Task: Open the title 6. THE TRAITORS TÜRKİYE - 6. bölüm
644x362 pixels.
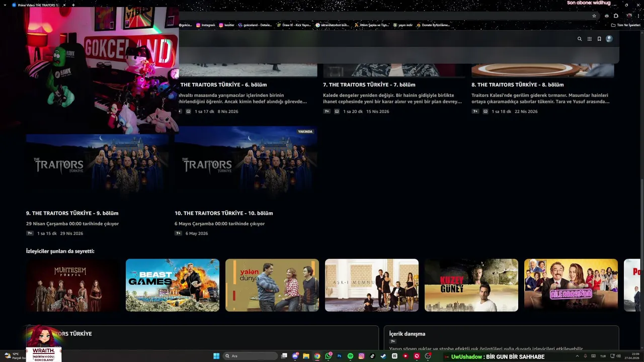Action: tap(223, 84)
